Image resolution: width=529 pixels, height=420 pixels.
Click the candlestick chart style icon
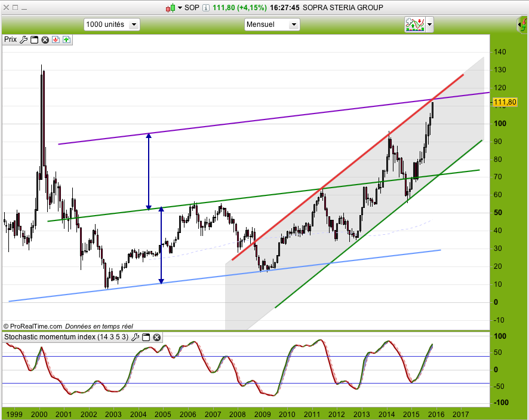click(x=170, y=8)
